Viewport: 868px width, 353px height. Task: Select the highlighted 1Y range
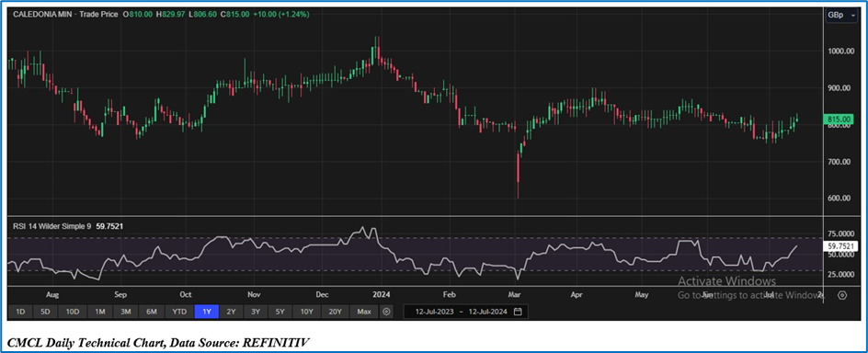click(x=207, y=312)
